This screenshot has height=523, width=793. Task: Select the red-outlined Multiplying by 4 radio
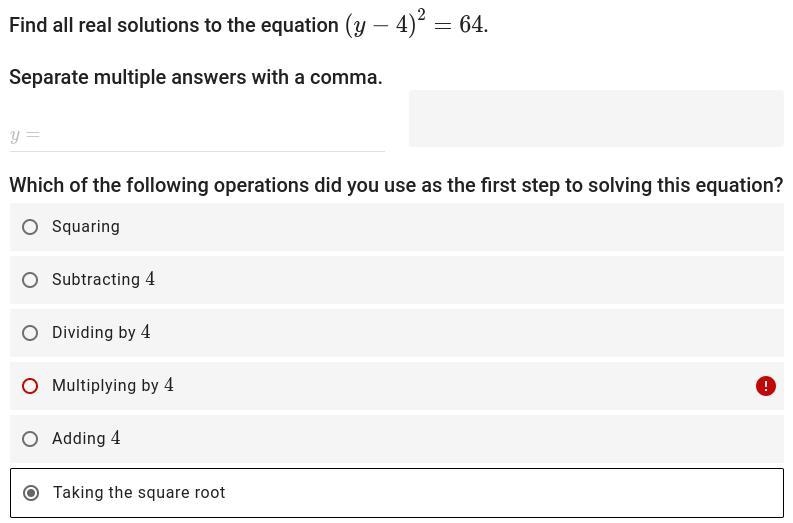click(x=30, y=386)
